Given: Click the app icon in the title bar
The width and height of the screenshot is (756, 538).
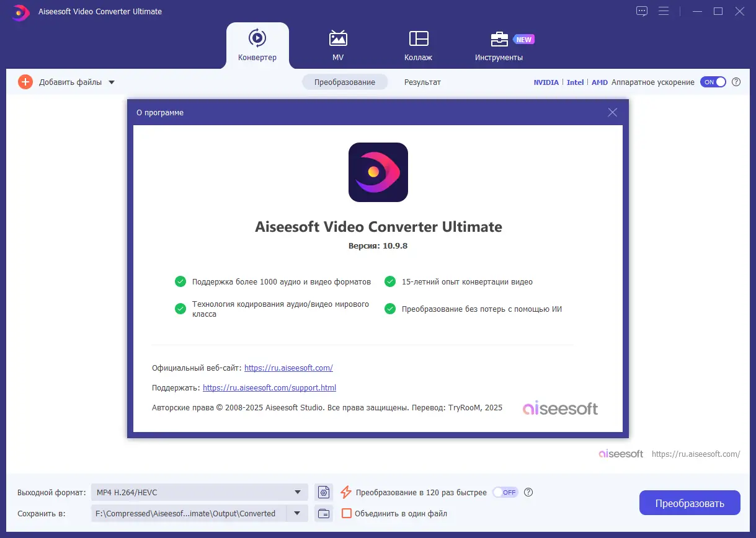Looking at the screenshot, I should pos(20,12).
